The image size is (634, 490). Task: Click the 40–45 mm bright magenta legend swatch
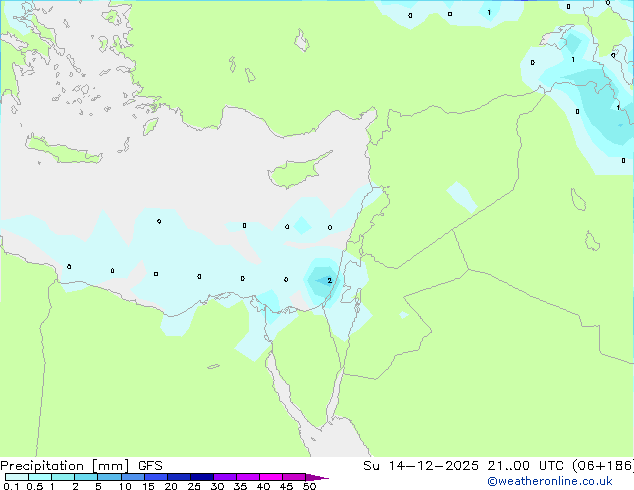click(x=271, y=477)
